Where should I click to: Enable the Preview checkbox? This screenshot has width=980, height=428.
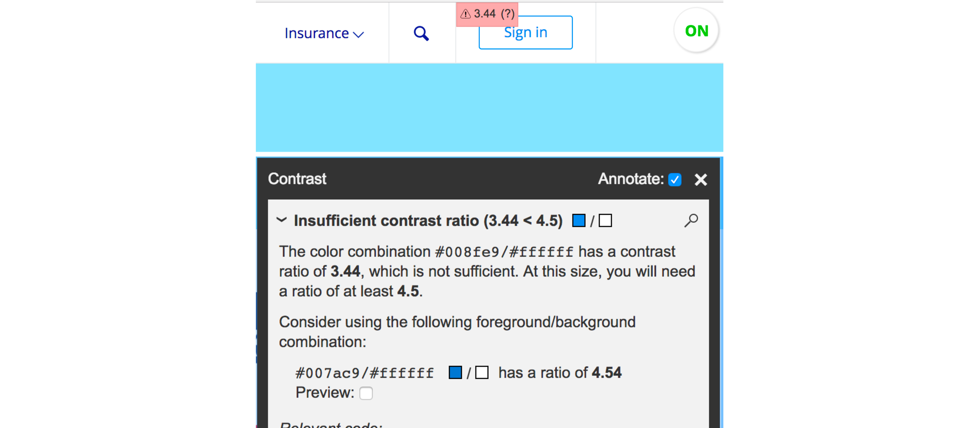[x=366, y=393]
